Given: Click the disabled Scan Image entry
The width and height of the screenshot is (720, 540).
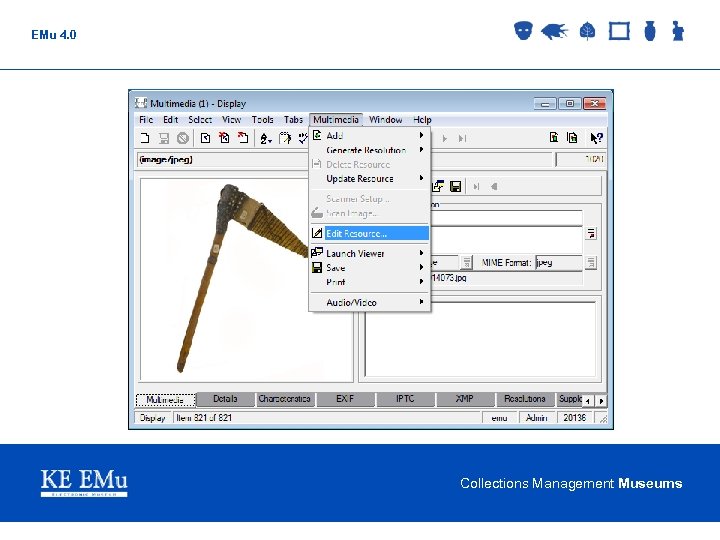Looking at the screenshot, I should pyautogui.click(x=369, y=213).
